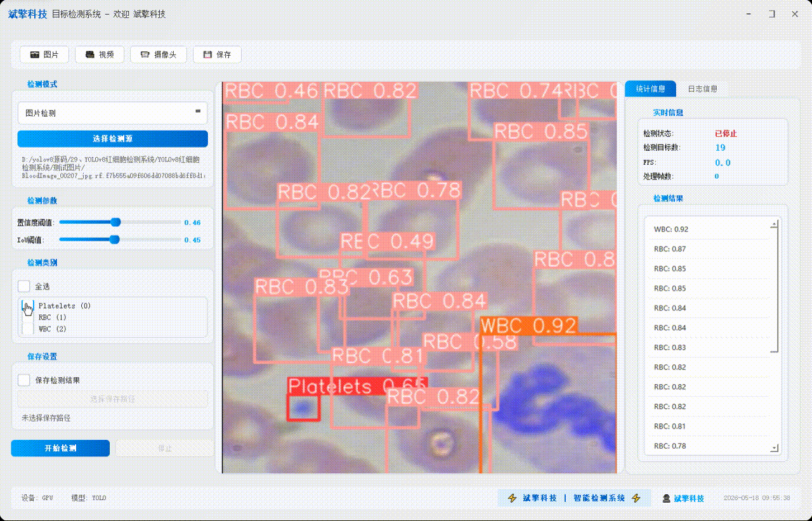Click the detected target count value 19
The width and height of the screenshot is (812, 521).
(720, 148)
